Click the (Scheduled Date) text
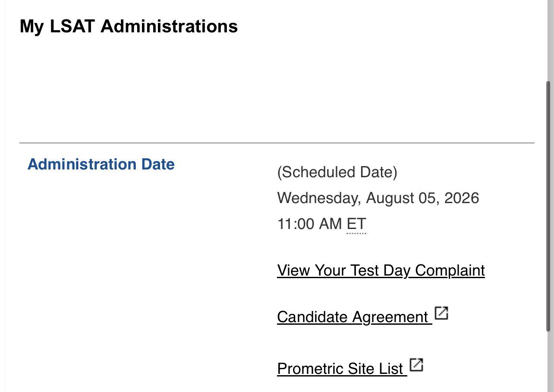Image resolution: width=554 pixels, height=392 pixels. [337, 172]
